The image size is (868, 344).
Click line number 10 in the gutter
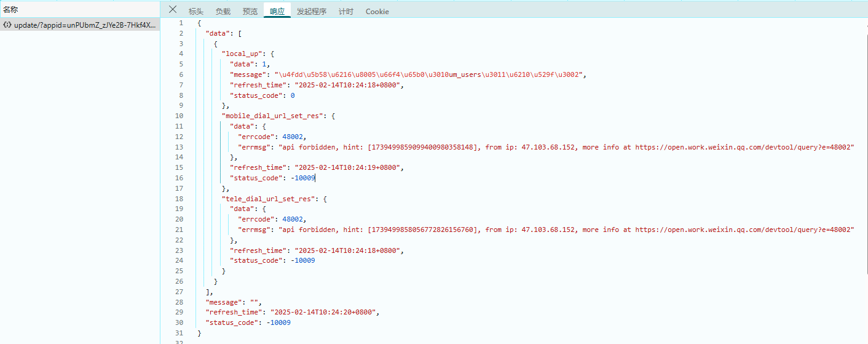[179, 116]
